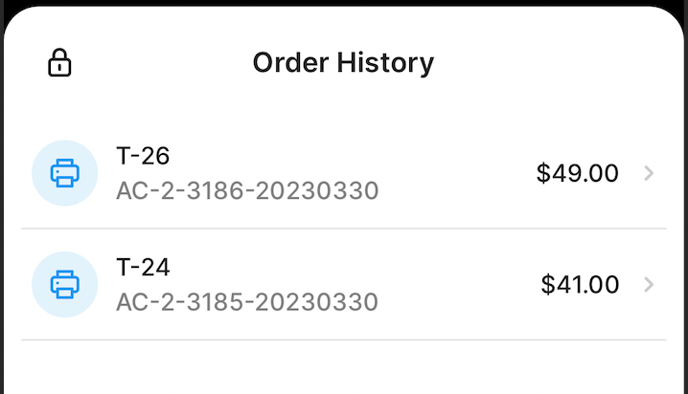The width and height of the screenshot is (688, 394).
Task: Expand T-24 order details chevron
Action: 649,285
